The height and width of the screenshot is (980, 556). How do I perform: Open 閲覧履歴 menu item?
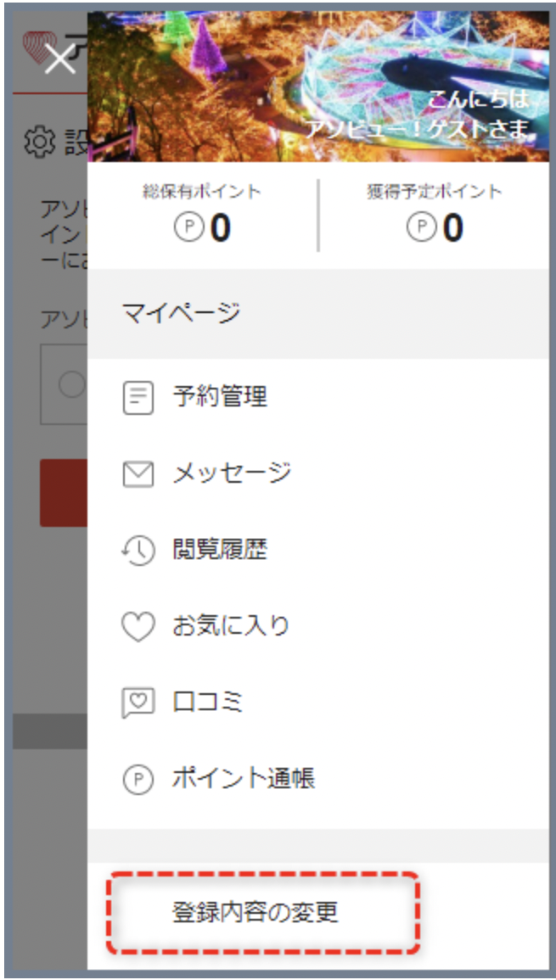tap(318, 551)
